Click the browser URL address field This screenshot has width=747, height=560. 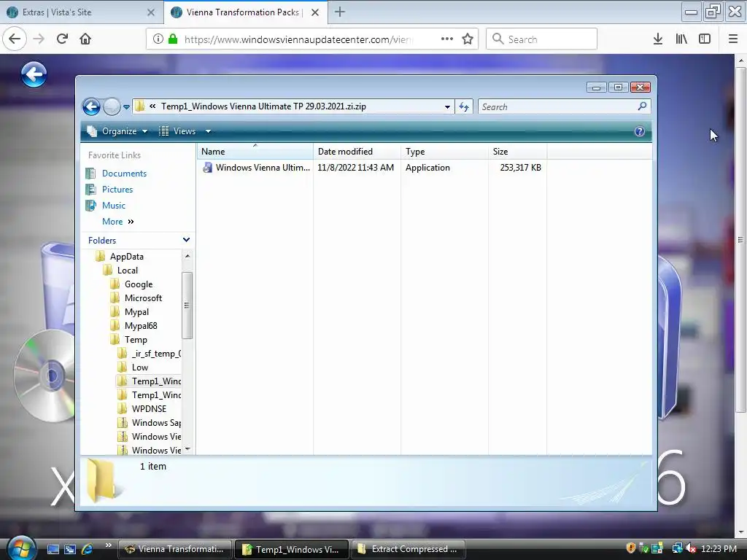(298, 39)
